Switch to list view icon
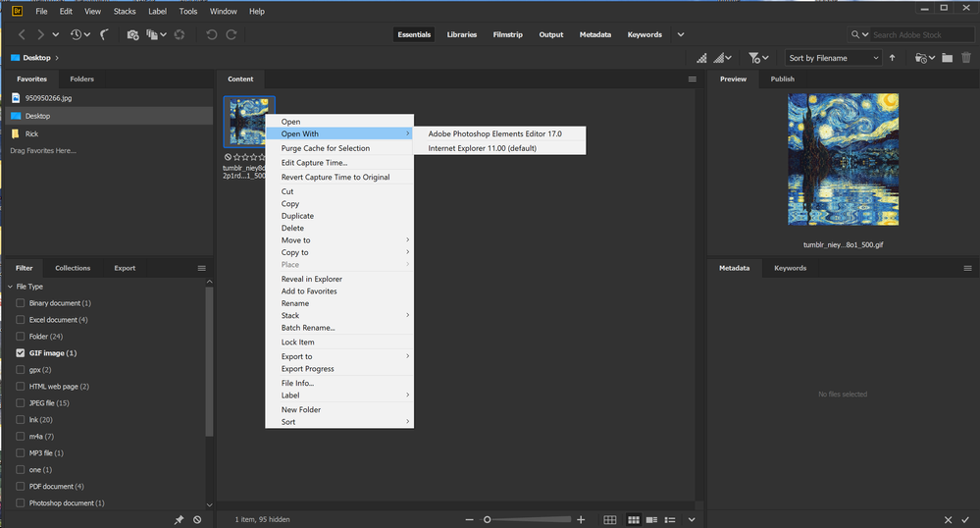This screenshot has width=980, height=528. 670,520
